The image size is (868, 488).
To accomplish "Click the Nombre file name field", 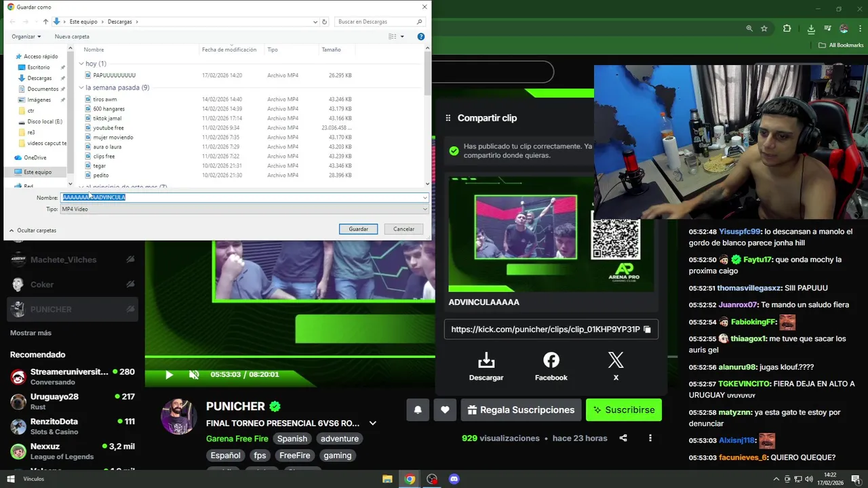I will (244, 197).
